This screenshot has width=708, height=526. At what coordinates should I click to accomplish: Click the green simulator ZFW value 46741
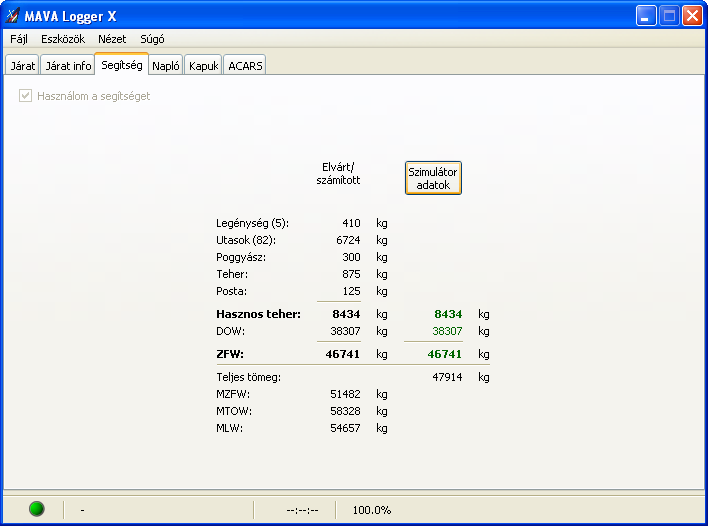pyautogui.click(x=445, y=354)
